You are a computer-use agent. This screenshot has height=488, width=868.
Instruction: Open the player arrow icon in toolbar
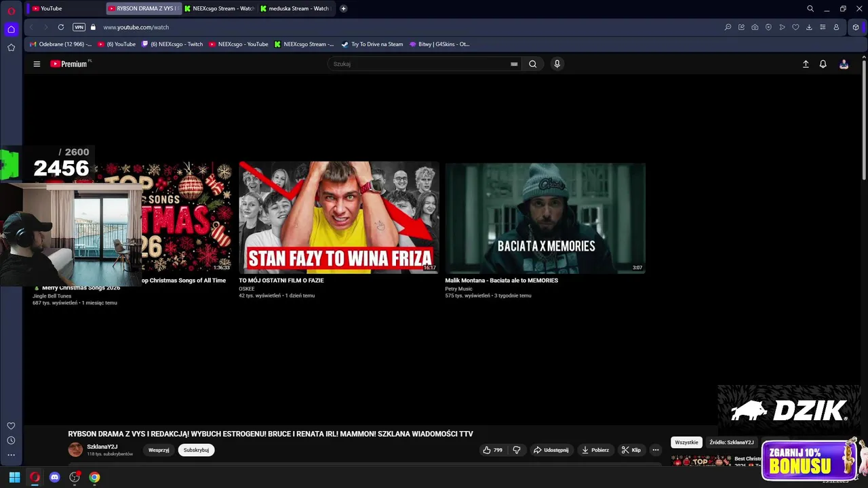coord(782,27)
